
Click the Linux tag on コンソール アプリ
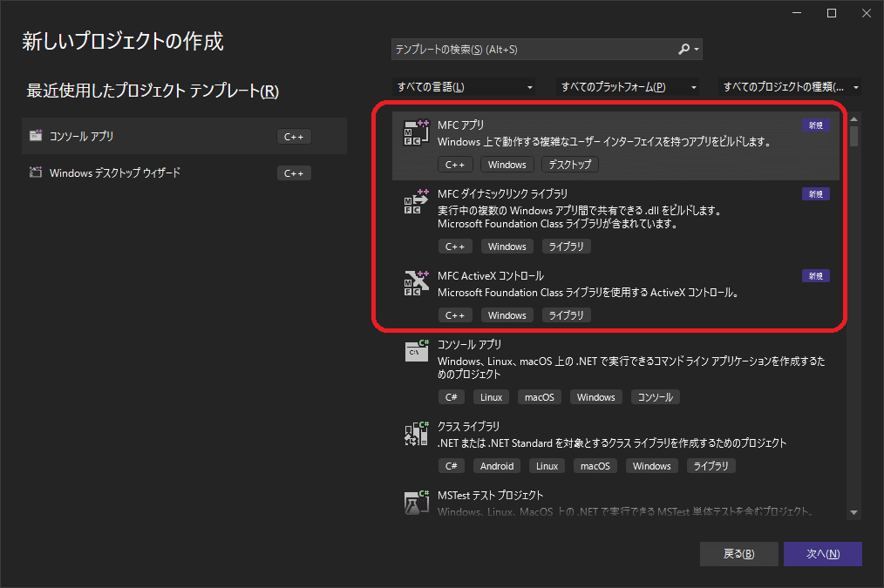491,397
